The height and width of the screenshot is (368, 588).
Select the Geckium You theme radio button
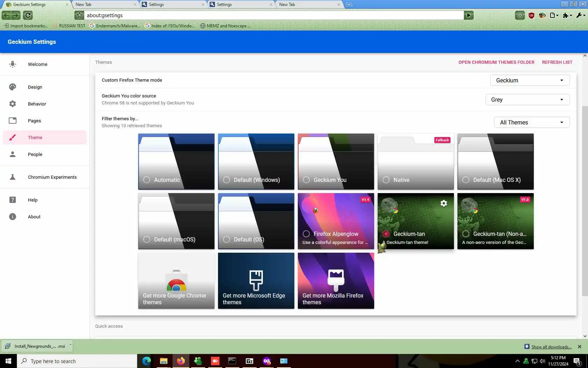(306, 180)
